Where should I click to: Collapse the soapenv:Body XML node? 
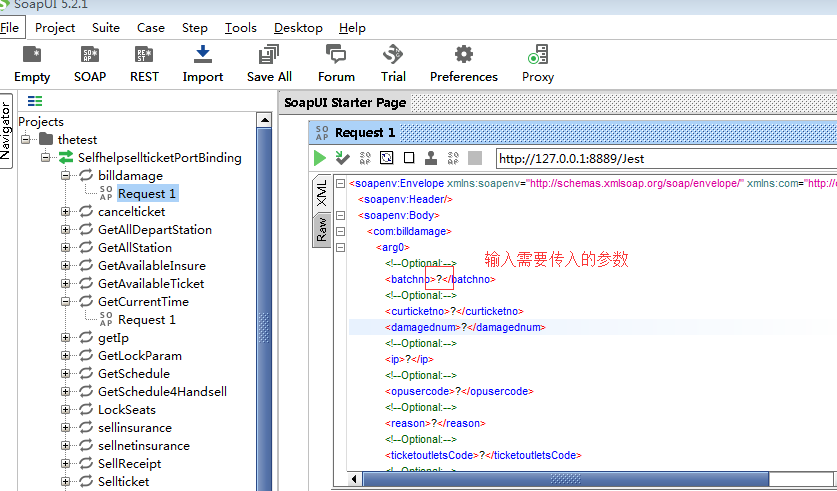point(340,216)
